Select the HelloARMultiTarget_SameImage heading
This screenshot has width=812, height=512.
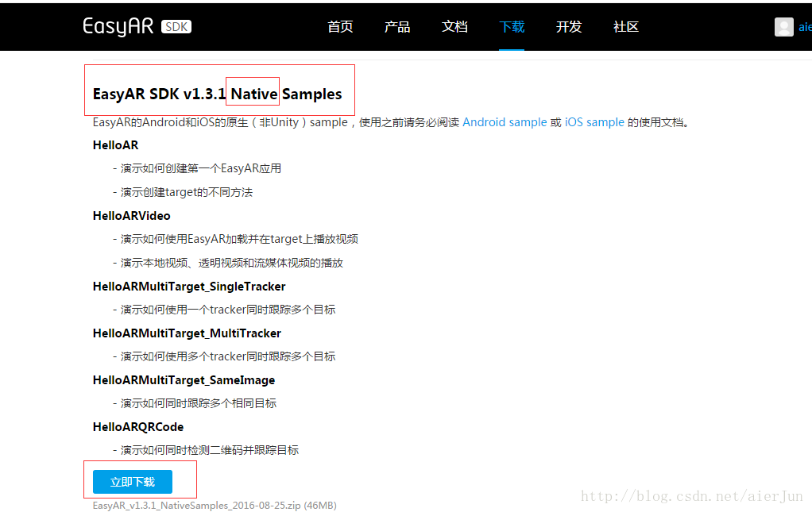184,381
